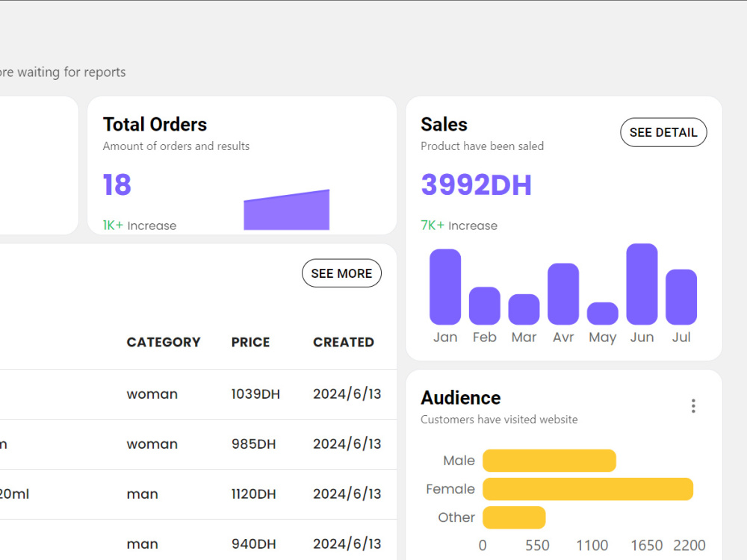Select the PRICE column header

click(x=250, y=342)
